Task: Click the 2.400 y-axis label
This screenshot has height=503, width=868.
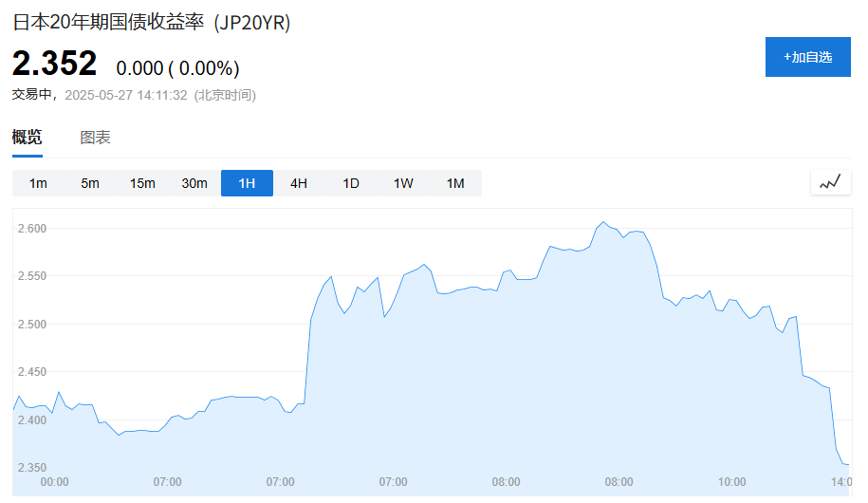Action: pyautogui.click(x=32, y=419)
